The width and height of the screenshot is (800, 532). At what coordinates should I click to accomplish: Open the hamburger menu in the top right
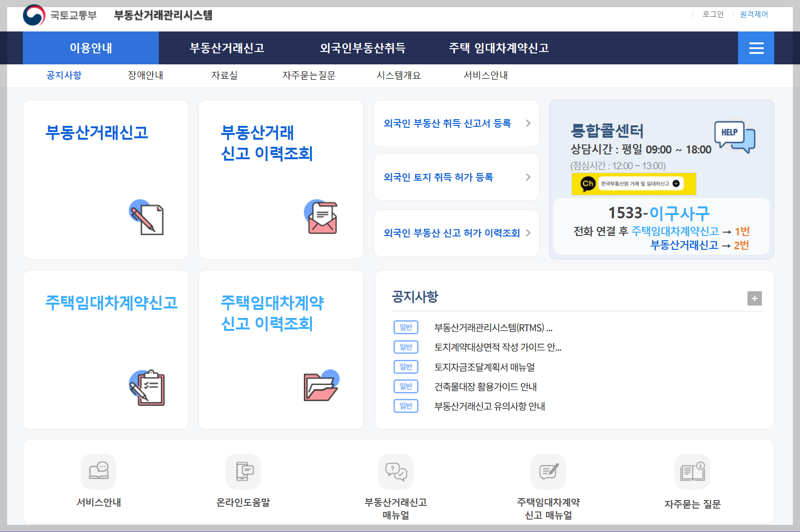pyautogui.click(x=756, y=48)
